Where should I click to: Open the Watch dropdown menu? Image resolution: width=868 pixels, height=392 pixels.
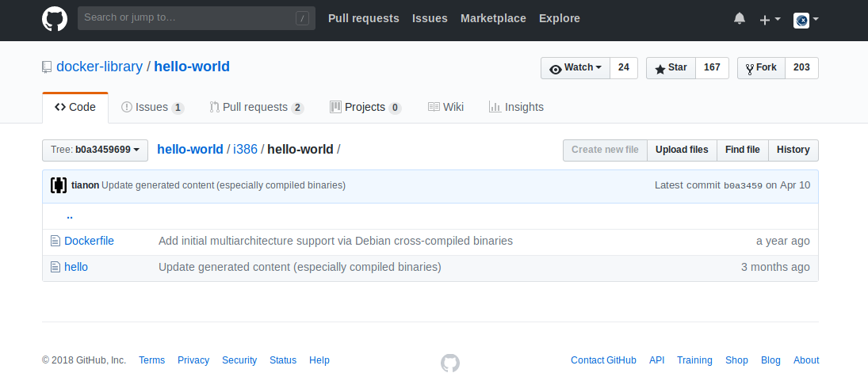pyautogui.click(x=575, y=68)
